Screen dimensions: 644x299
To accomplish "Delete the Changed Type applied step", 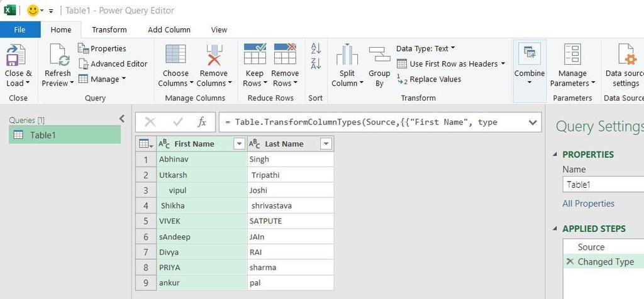I will click(x=570, y=262).
